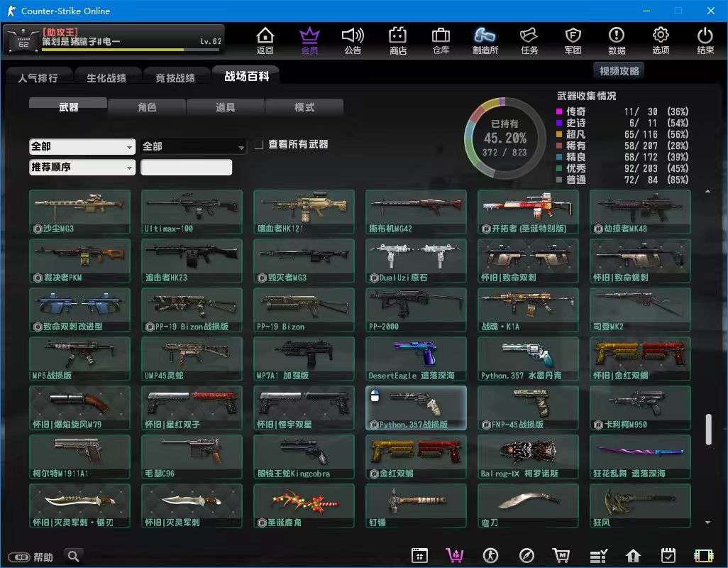Click the weapon list scrollbar thumb
The height and width of the screenshot is (568, 728).
click(x=709, y=429)
